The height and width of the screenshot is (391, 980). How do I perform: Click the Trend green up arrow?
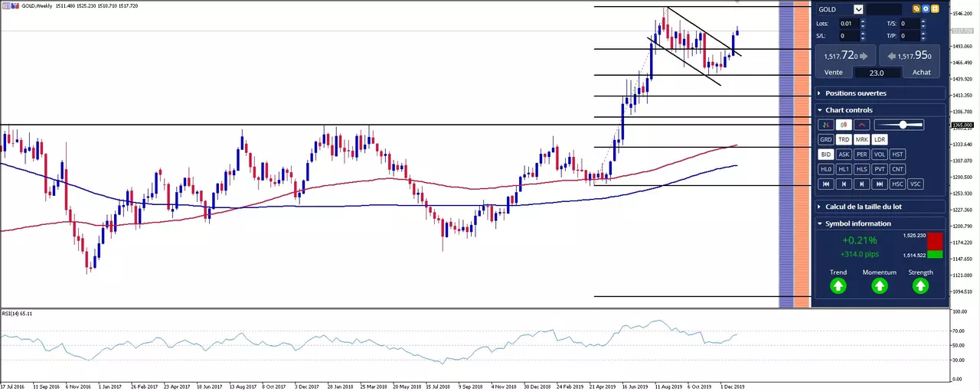[838, 286]
